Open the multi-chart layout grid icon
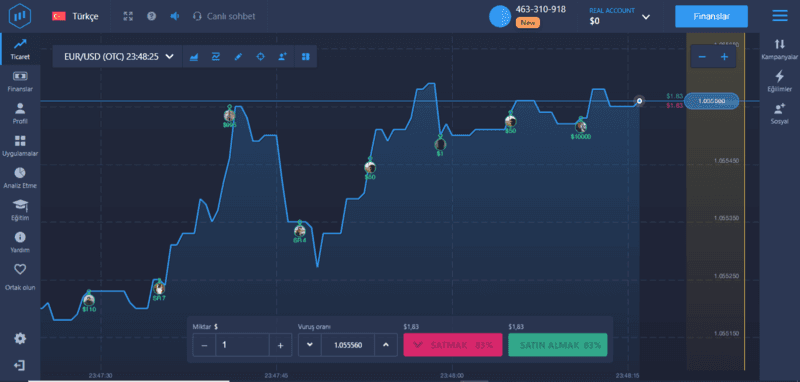800x382 pixels. pos(306,57)
